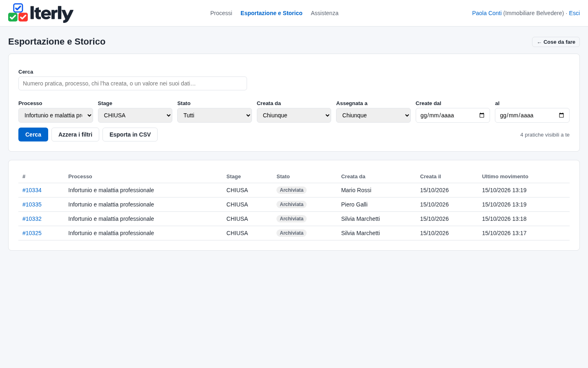Select Esportazione e Storico nav item

click(272, 13)
